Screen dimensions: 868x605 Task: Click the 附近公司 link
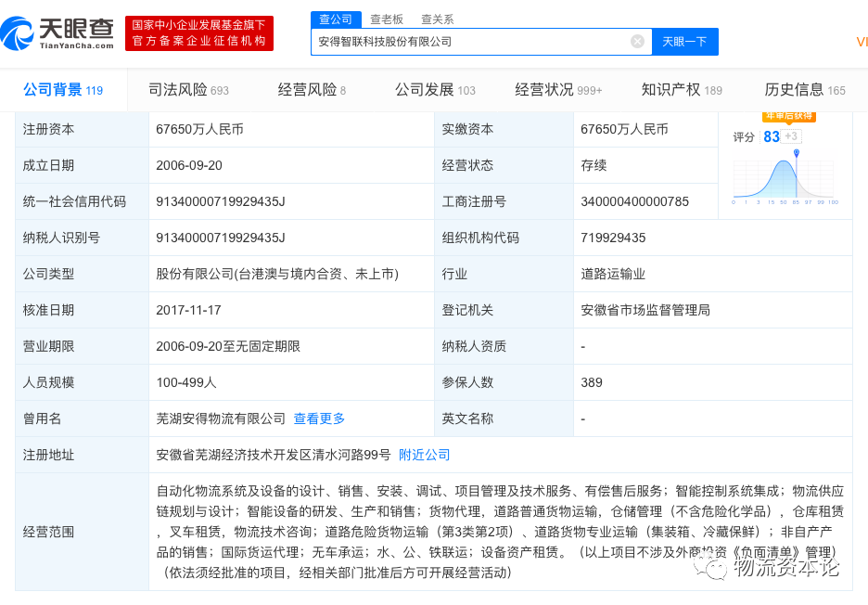tap(425, 455)
